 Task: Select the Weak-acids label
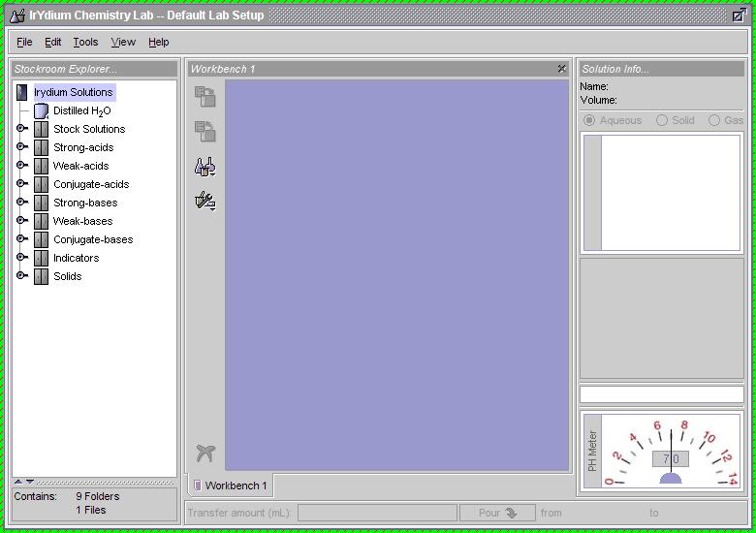(81, 166)
